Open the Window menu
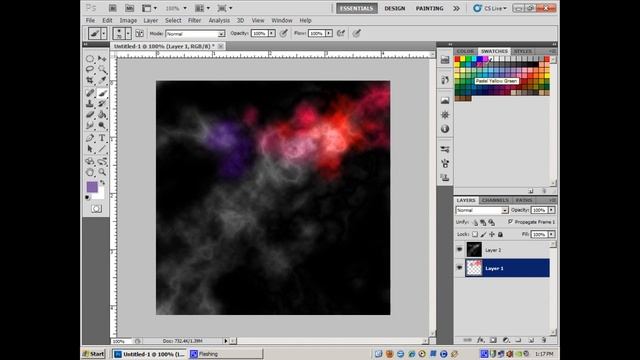Image resolution: width=640 pixels, height=360 pixels. [x=282, y=20]
